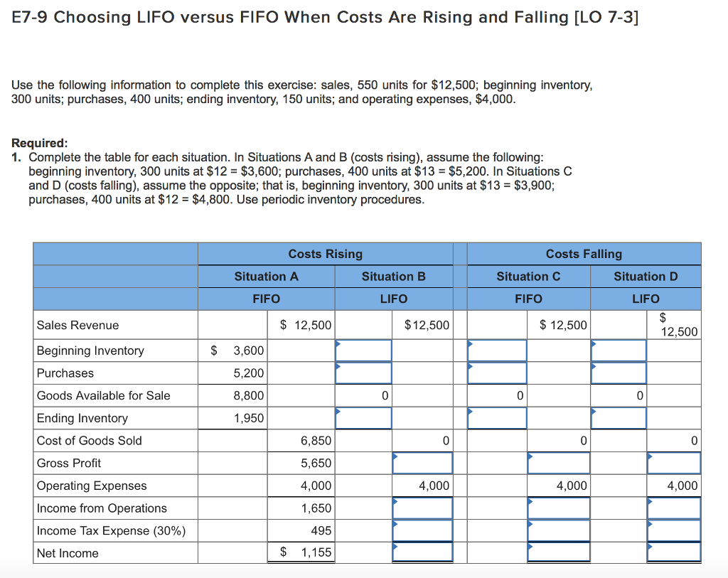Click Income from Operations cell for Situation B
Screen dimensions: 728x578
coord(423,508)
